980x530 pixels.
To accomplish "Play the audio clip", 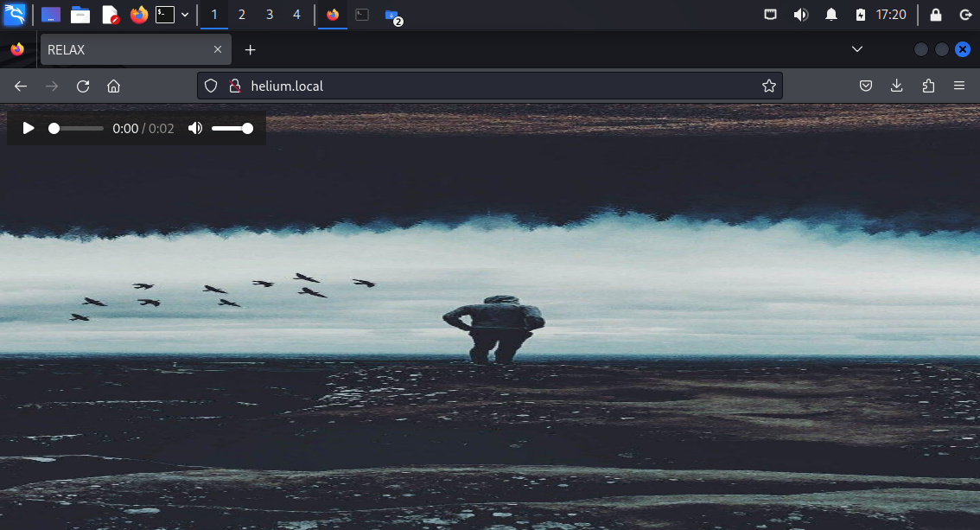I will 29,128.
